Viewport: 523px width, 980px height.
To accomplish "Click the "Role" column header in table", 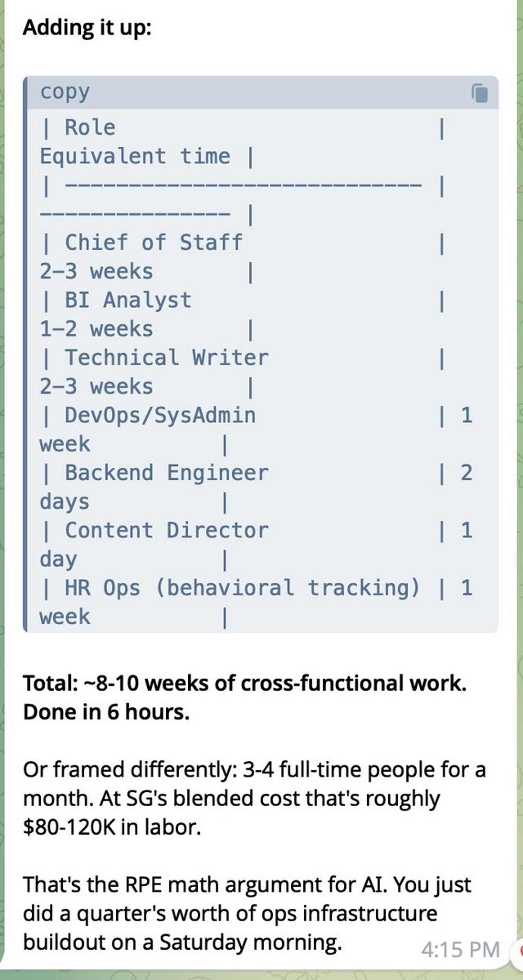I will pyautogui.click(x=90, y=127).
